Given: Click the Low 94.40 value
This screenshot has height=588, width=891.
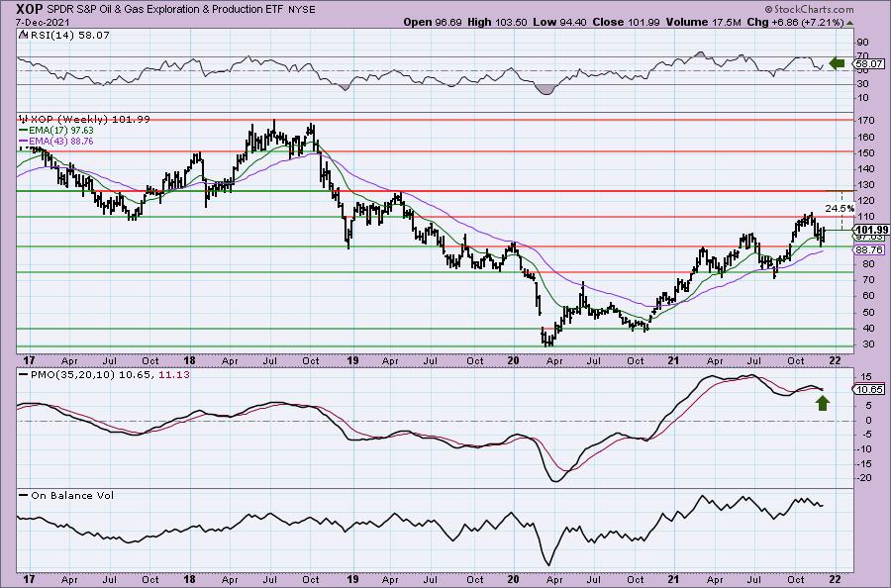Looking at the screenshot, I should pyautogui.click(x=560, y=22).
